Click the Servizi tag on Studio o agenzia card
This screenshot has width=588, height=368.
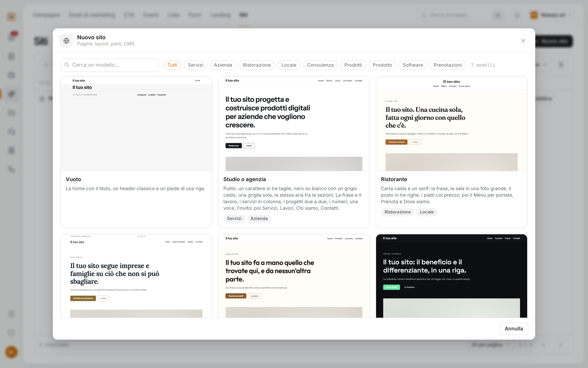click(x=234, y=219)
